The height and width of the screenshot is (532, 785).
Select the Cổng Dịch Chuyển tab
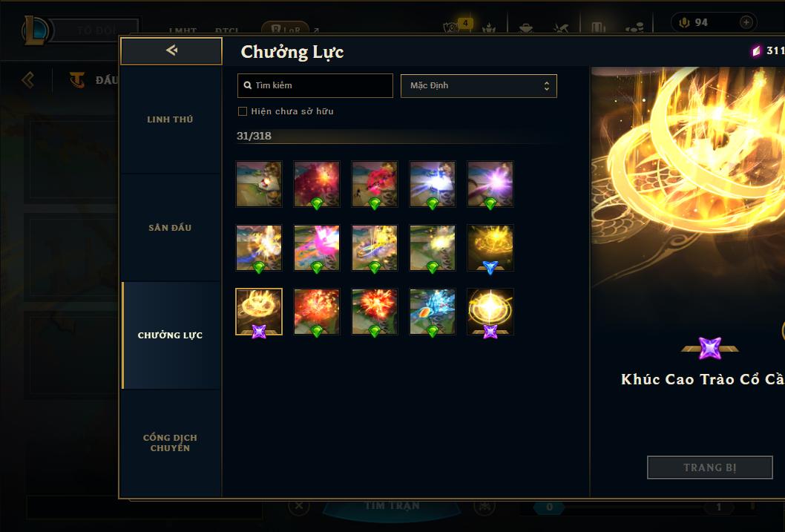pos(170,443)
